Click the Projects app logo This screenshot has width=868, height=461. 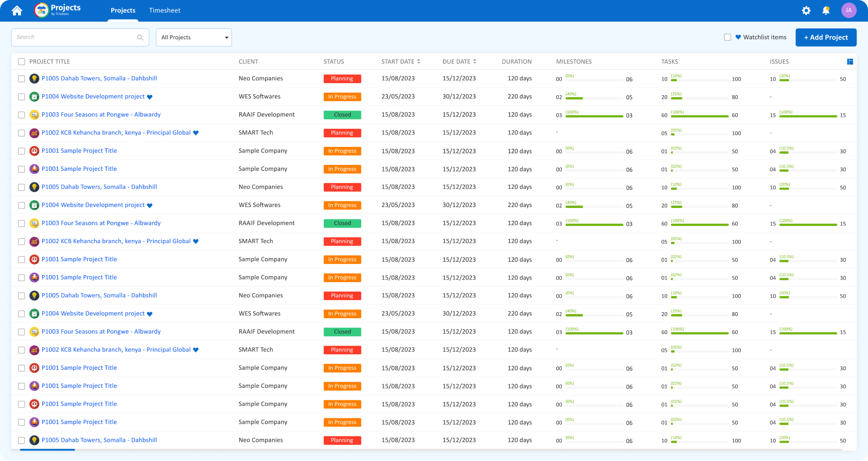[42, 10]
